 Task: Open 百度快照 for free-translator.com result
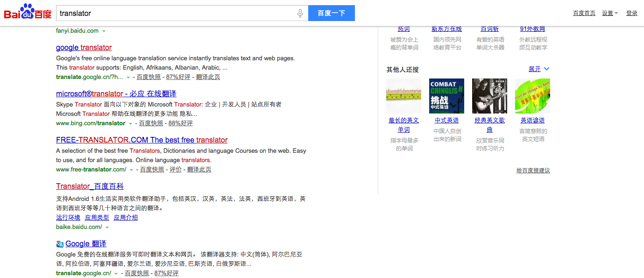click(152, 169)
